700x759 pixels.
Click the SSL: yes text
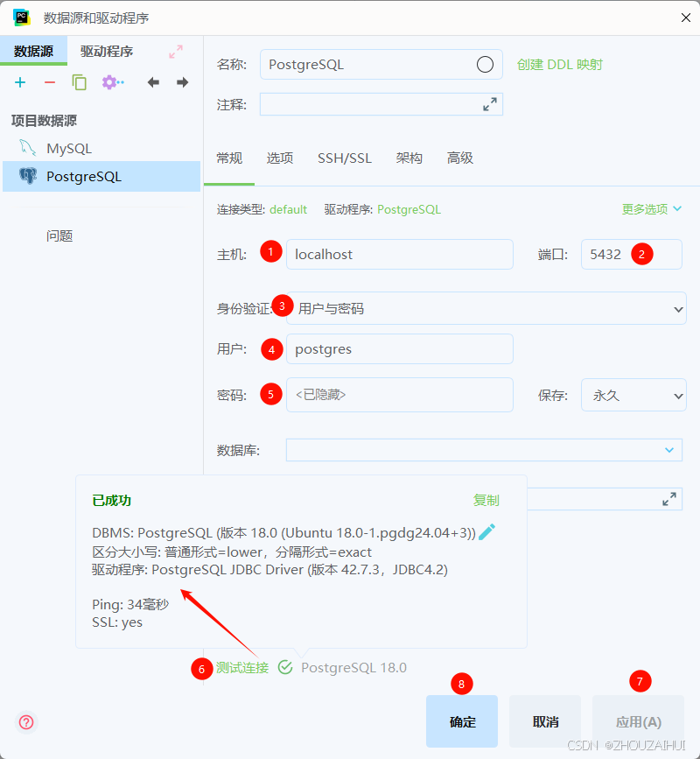(117, 622)
